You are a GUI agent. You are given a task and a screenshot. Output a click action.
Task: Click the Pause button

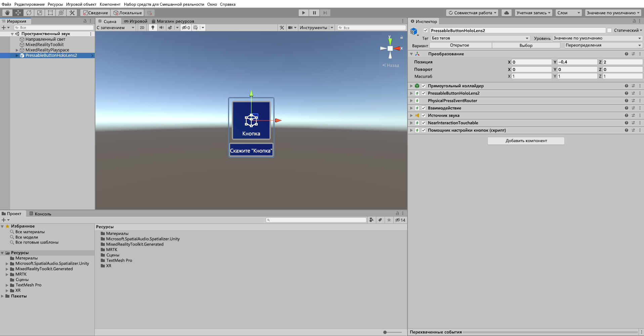[314, 13]
